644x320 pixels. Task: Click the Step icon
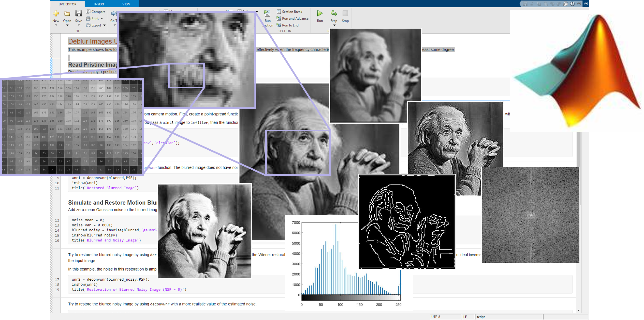[334, 13]
